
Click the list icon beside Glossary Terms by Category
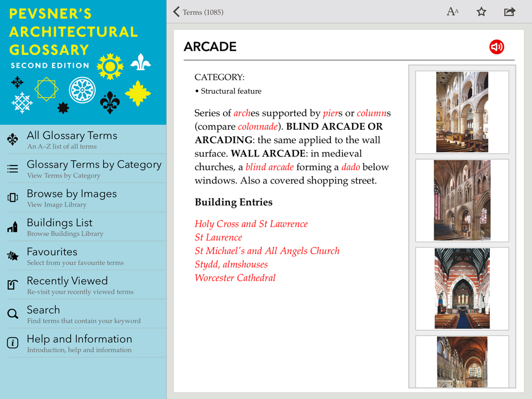(x=13, y=169)
